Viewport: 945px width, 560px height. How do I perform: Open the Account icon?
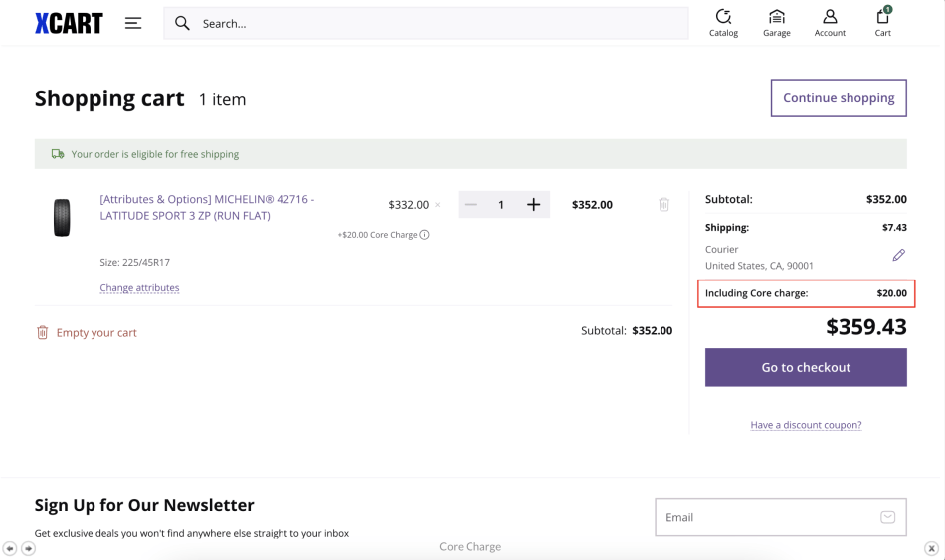point(830,22)
